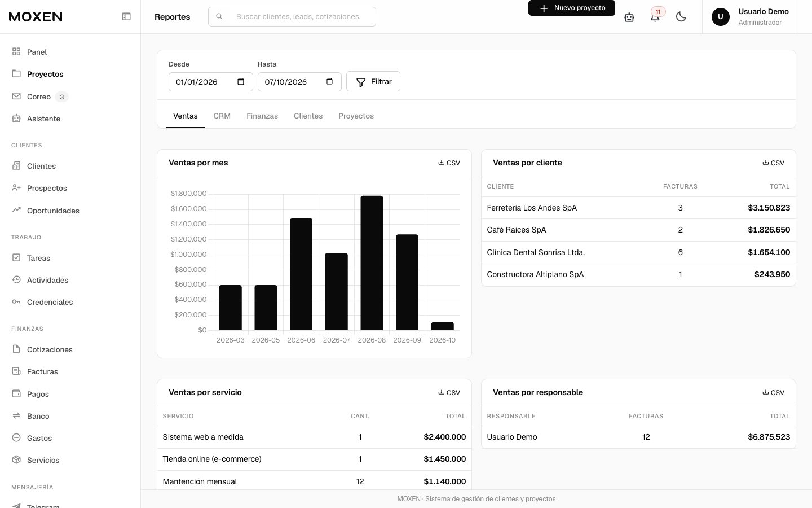
Task: Open Tareas in the sidebar
Action: tap(70, 258)
